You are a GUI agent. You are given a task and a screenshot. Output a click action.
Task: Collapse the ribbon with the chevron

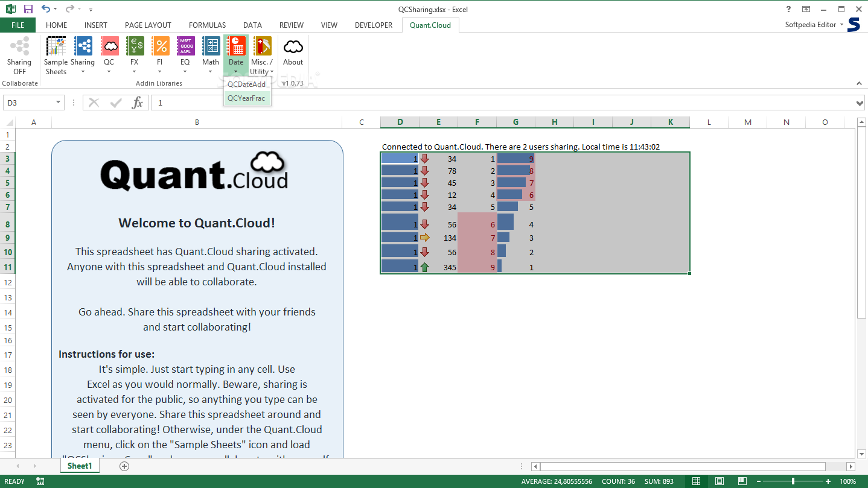(x=858, y=83)
